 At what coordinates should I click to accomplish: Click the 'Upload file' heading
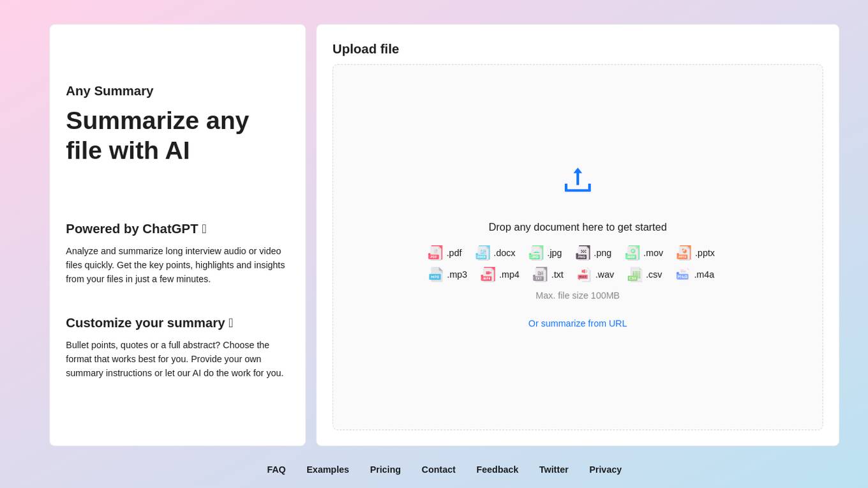coord(366,49)
